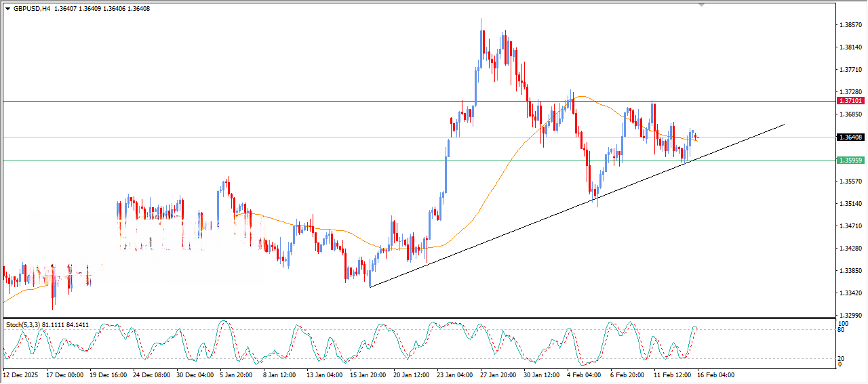Select the red horizontal line at 1.37101

[271, 101]
